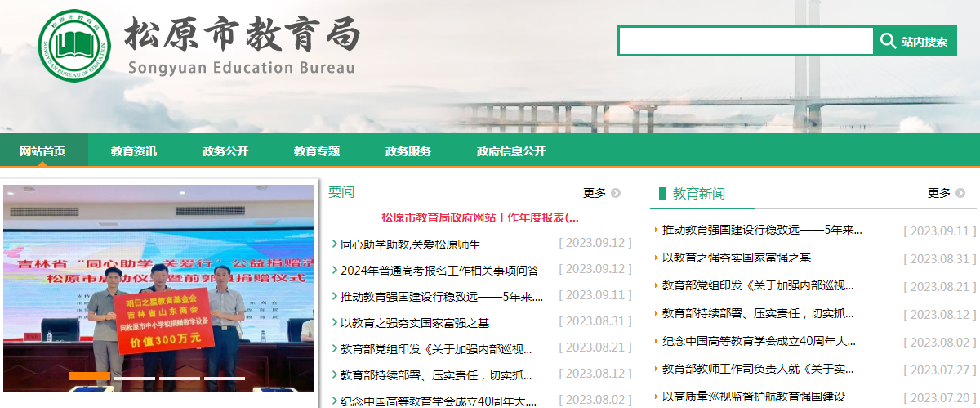
Task: Open 政府信息公开 from the navigation bar
Action: pyautogui.click(x=511, y=151)
